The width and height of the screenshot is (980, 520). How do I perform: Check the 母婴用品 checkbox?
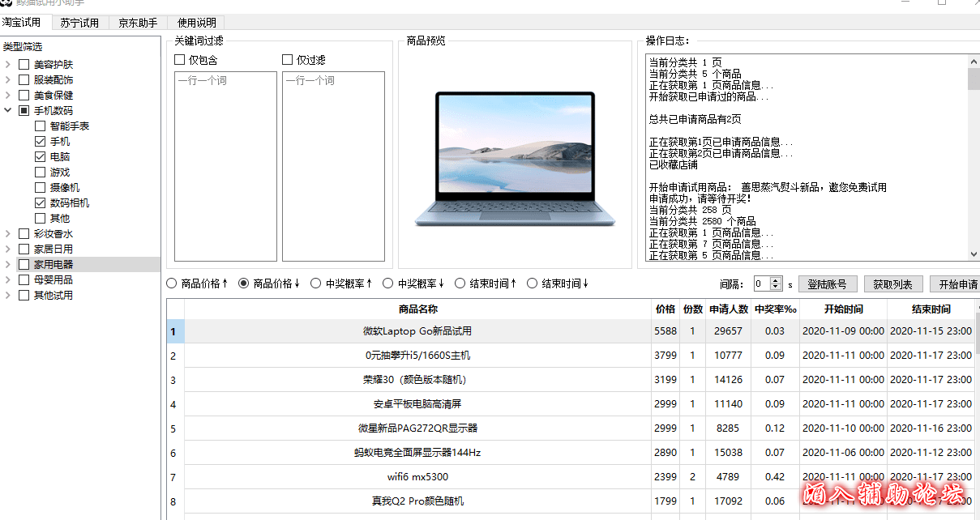24,279
